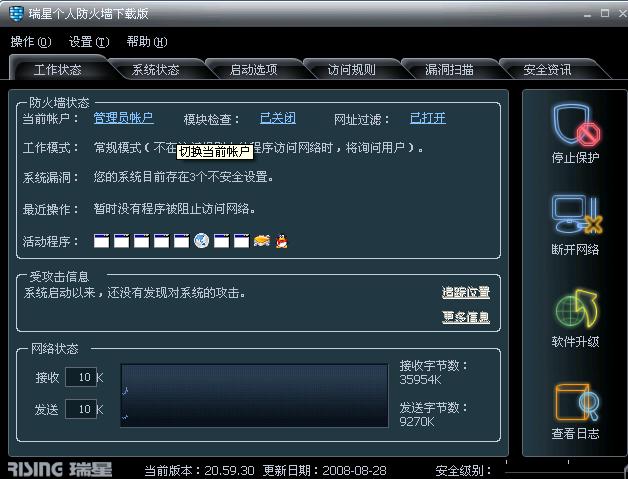Click the 安全级别 label

pyautogui.click(x=463, y=471)
